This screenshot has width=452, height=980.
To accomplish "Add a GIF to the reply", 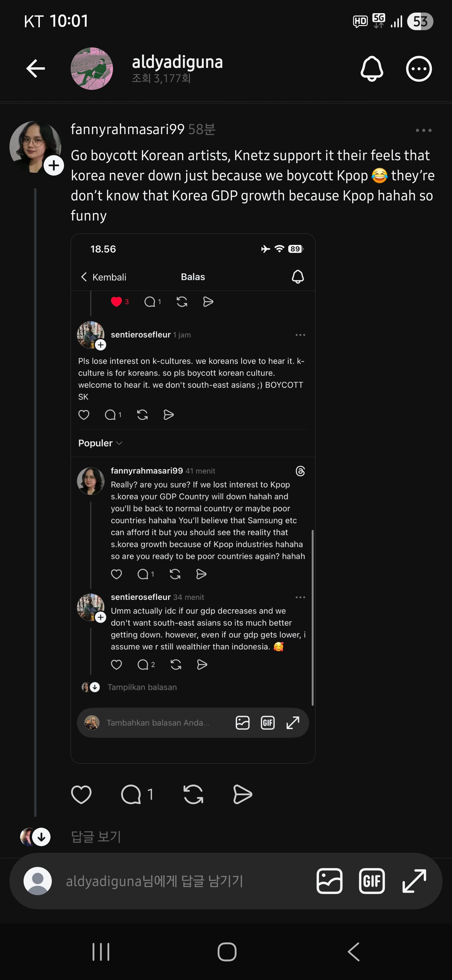I will [x=371, y=881].
